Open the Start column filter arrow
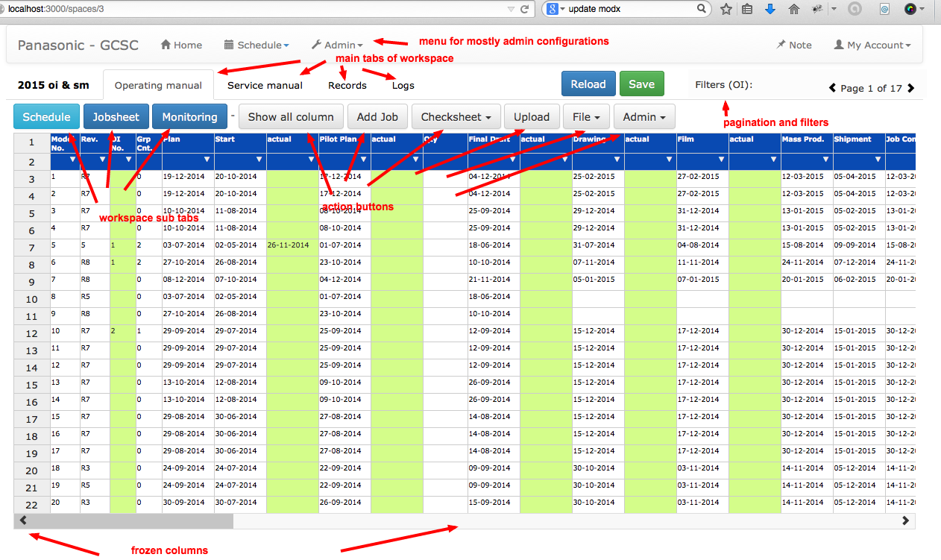This screenshot has height=560, width=941. (x=259, y=160)
